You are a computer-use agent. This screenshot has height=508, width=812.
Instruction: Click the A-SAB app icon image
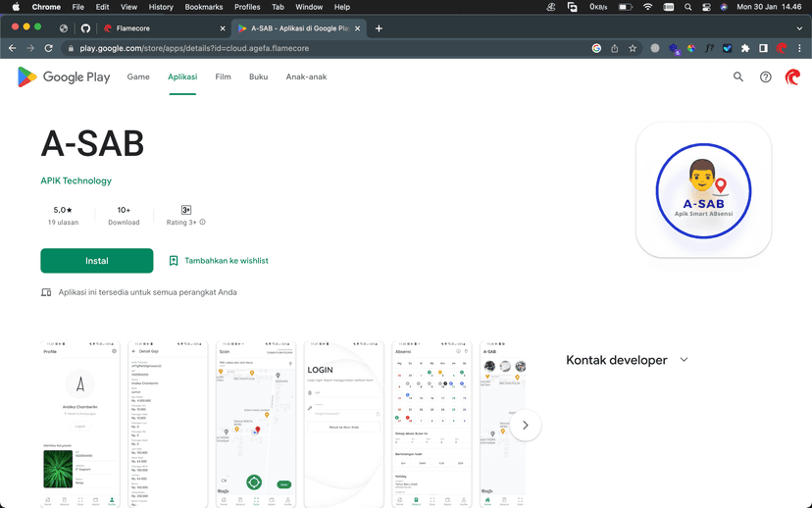pos(703,189)
